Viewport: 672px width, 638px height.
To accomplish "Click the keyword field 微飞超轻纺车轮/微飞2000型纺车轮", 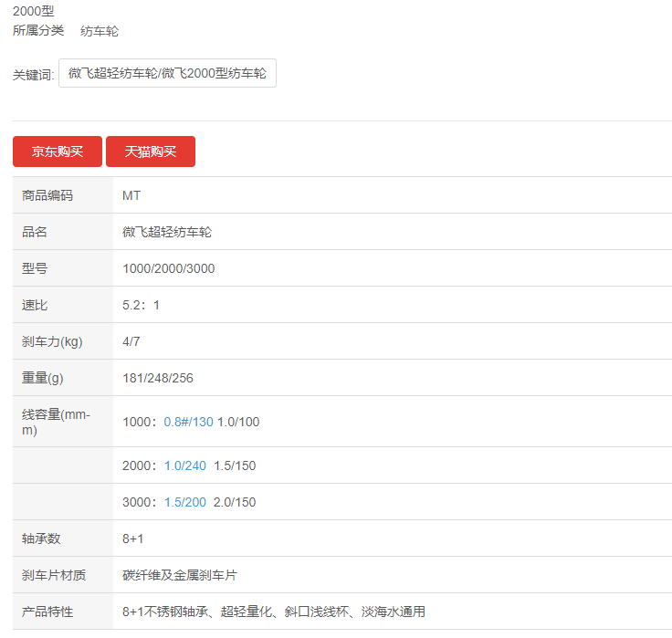I will (x=167, y=73).
